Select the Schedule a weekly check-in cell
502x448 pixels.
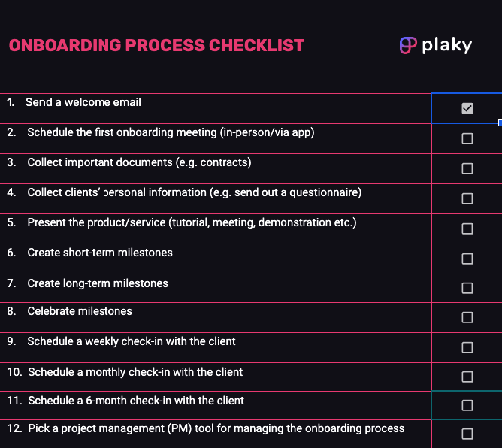click(132, 341)
